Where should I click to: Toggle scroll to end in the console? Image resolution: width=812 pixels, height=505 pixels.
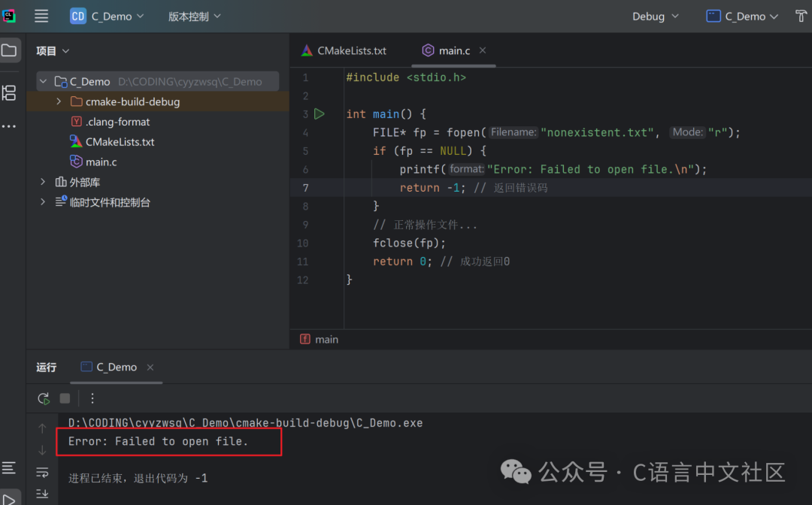point(42,493)
